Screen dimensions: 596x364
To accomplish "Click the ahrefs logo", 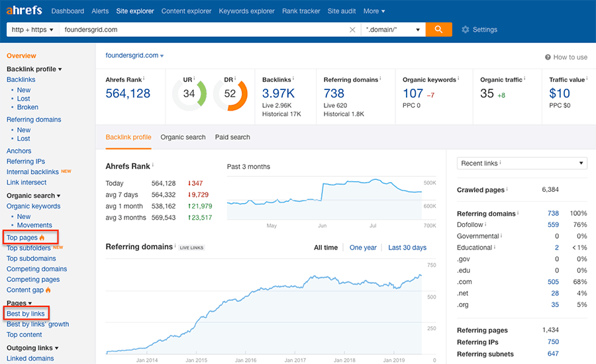I will [x=24, y=10].
